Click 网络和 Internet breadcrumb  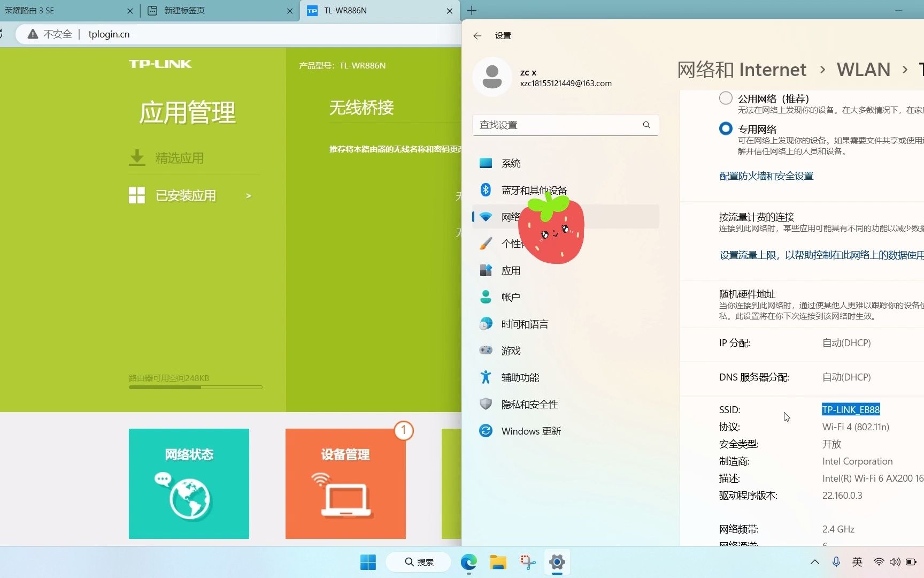point(742,70)
